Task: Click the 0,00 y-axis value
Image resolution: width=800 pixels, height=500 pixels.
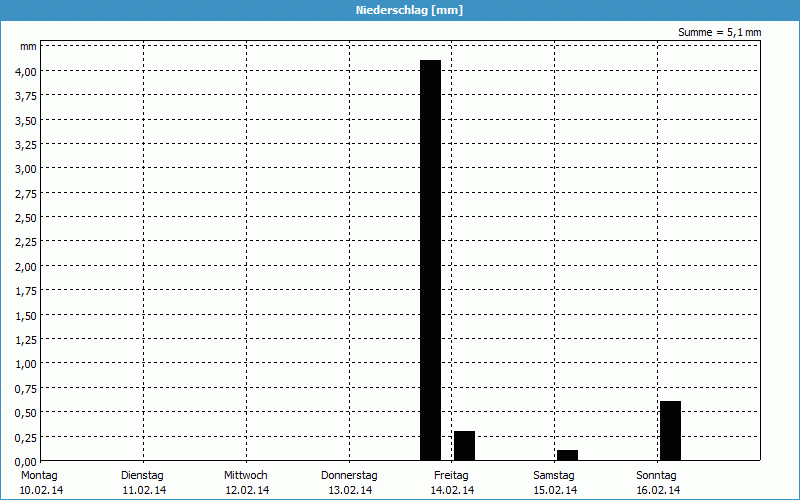Action: click(x=26, y=462)
